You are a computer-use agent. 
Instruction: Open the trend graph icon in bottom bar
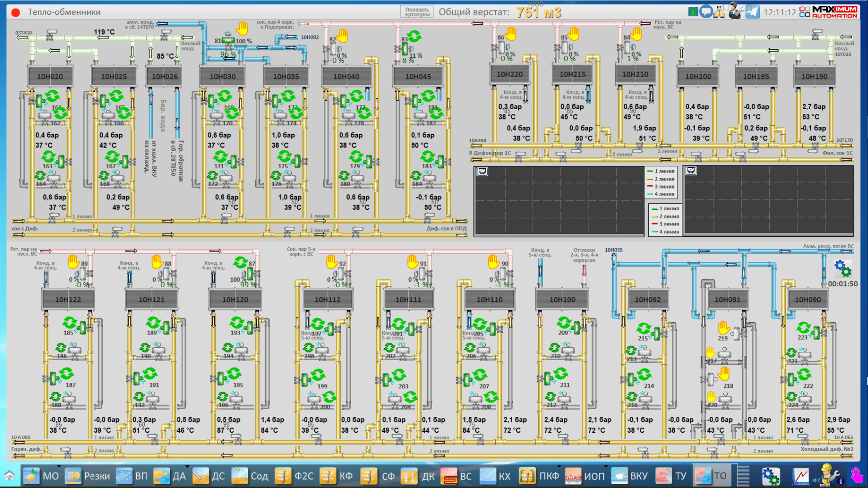click(x=801, y=476)
